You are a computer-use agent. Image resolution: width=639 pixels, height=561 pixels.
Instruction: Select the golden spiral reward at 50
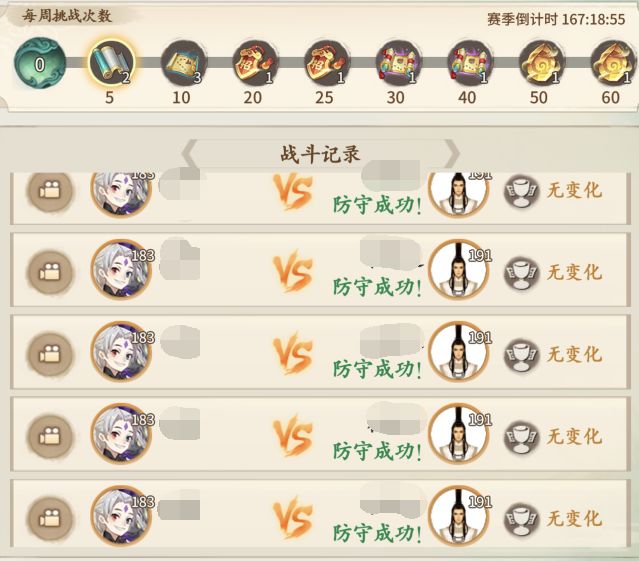(541, 63)
